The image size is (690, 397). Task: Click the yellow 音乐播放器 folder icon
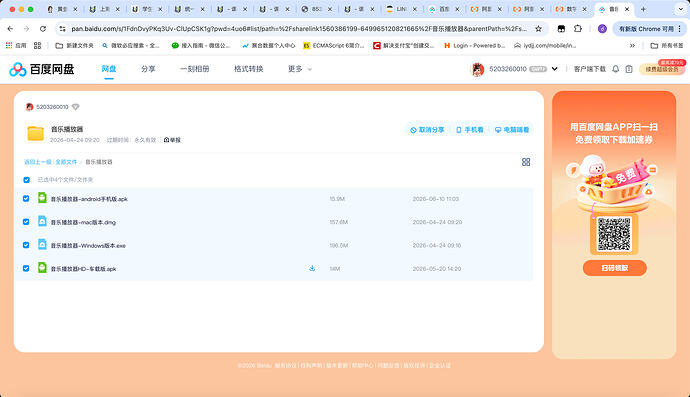tap(36, 133)
